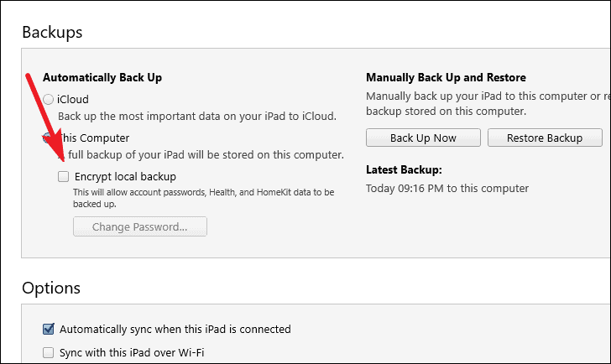Viewport: 611px width, 364px height.
Task: Click the Restore Backup button
Action: point(545,138)
